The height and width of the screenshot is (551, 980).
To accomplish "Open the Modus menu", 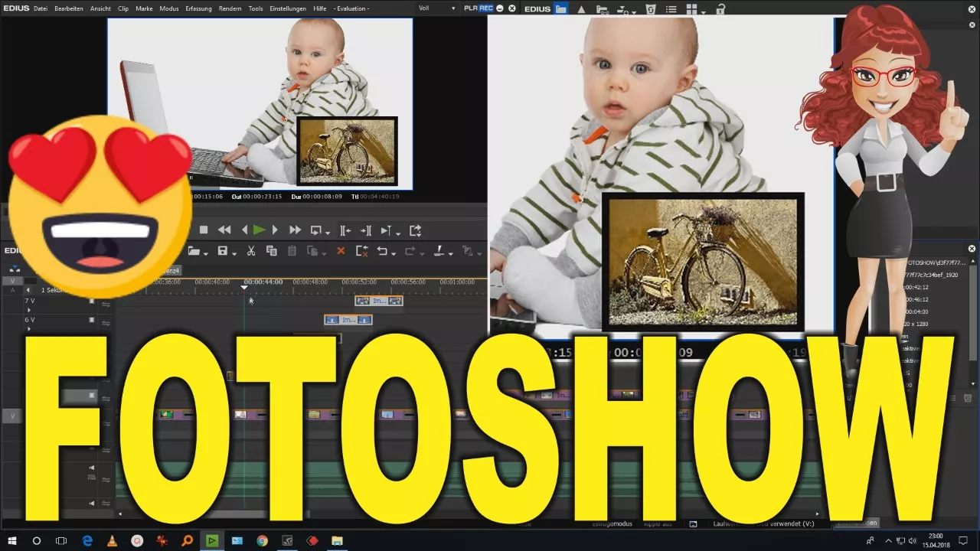I will coord(169,8).
